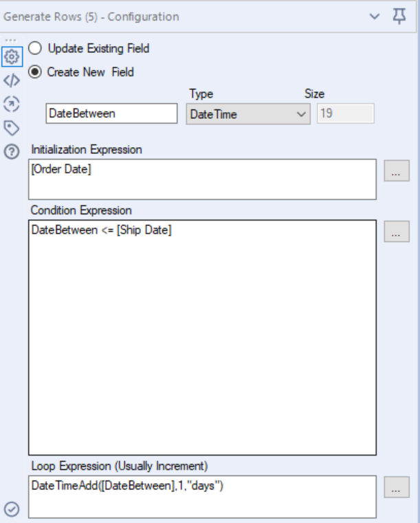
Task: Click into the Loop Expression text box
Action: (x=203, y=496)
